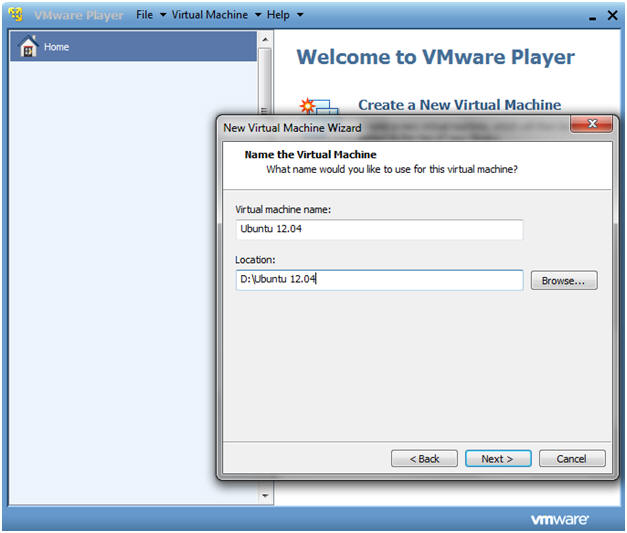The image size is (627, 533).
Task: Click Create a New Virtual Machine link
Action: 459,105
